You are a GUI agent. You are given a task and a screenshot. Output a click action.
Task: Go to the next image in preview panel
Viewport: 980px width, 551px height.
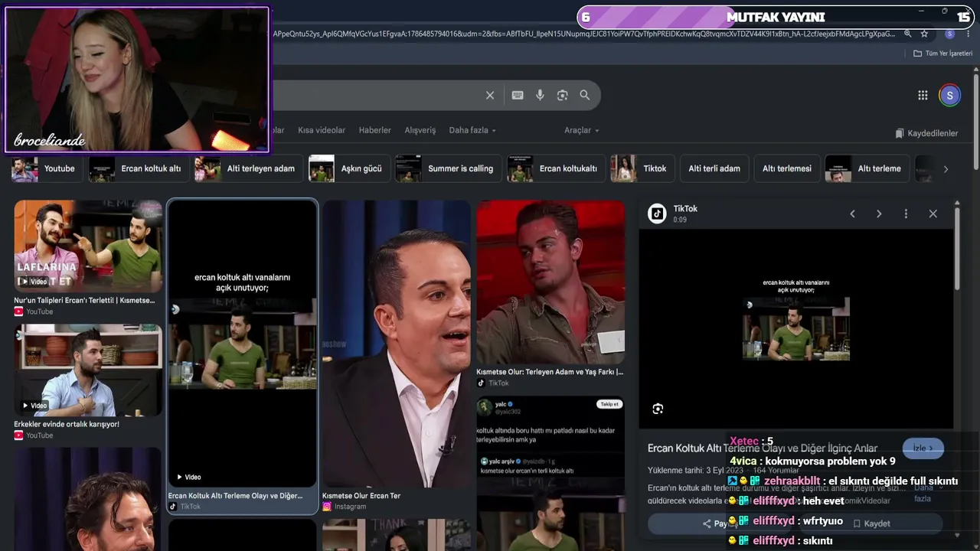tap(879, 214)
